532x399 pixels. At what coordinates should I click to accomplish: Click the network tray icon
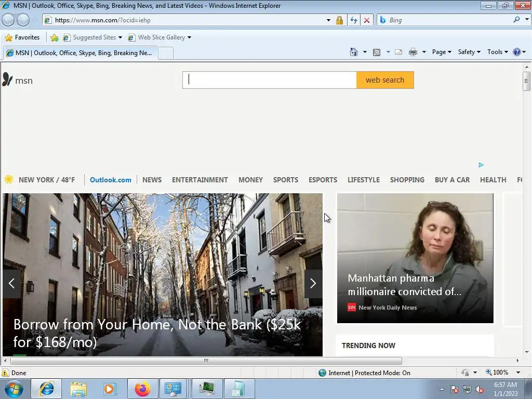[x=467, y=390]
